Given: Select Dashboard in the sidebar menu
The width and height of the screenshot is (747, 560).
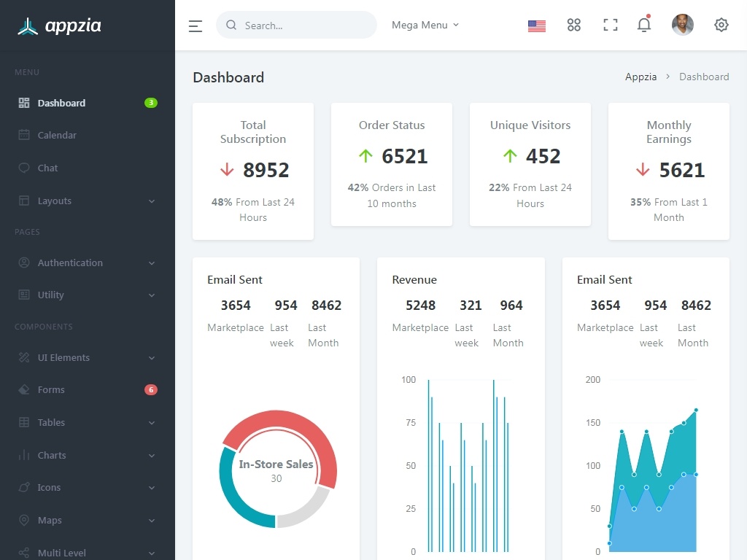Looking at the screenshot, I should coord(88,103).
